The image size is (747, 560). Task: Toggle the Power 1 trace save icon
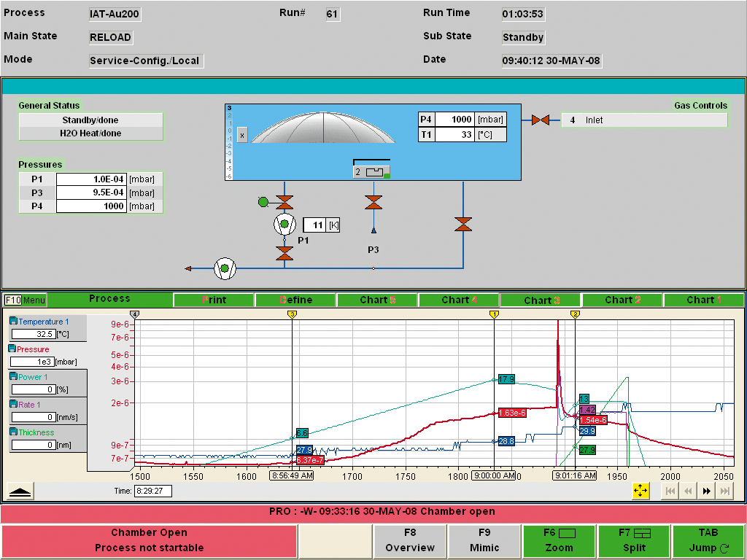point(13,377)
